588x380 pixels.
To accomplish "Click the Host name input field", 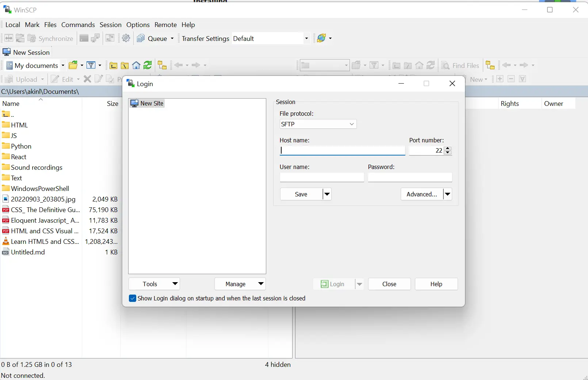I will (342, 150).
